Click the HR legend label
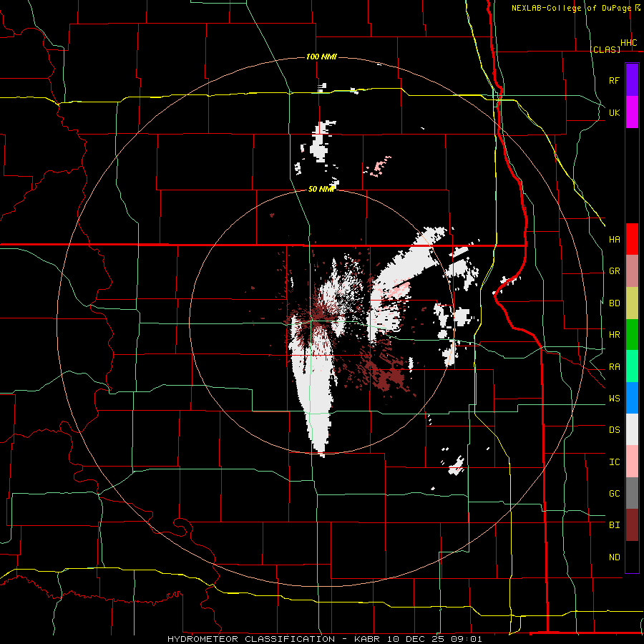 [614, 335]
